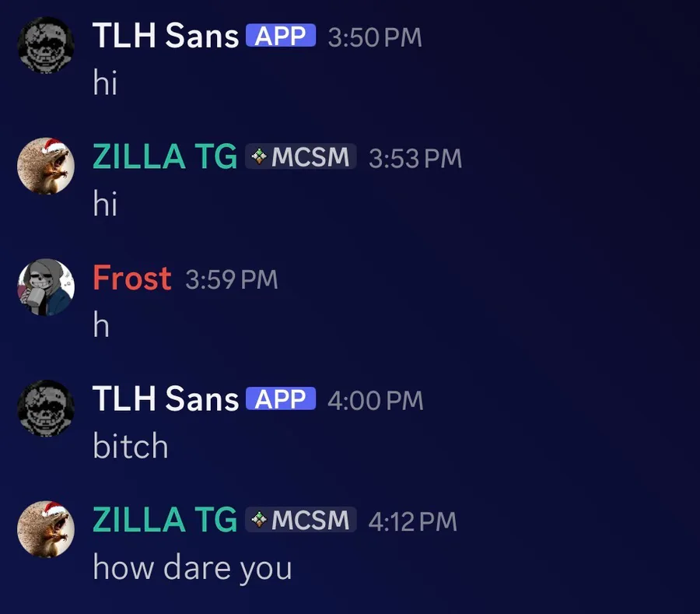700x614 pixels.
Task: Click the APP badge on the 3:50 PM message
Action: click(281, 36)
